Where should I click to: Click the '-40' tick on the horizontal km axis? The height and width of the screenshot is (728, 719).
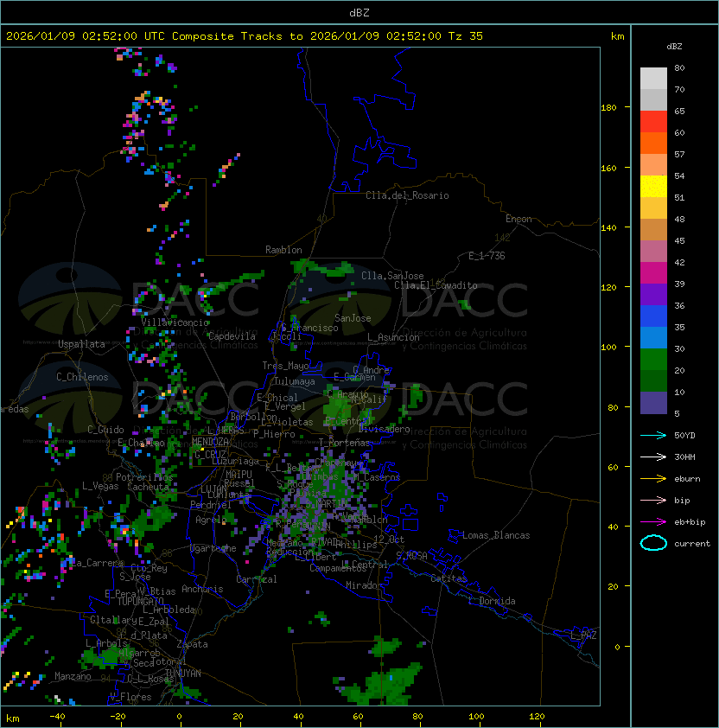click(x=57, y=717)
